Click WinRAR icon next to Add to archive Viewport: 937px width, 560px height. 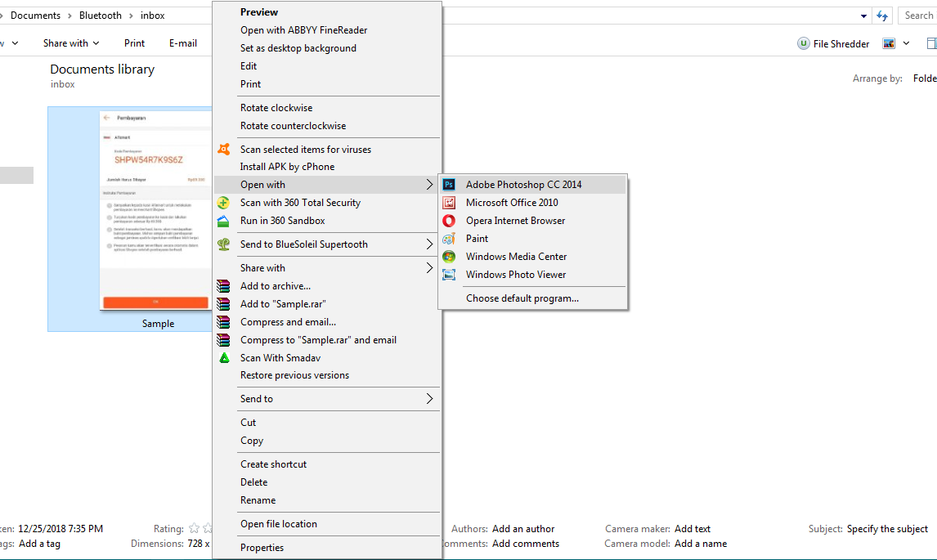coord(223,286)
